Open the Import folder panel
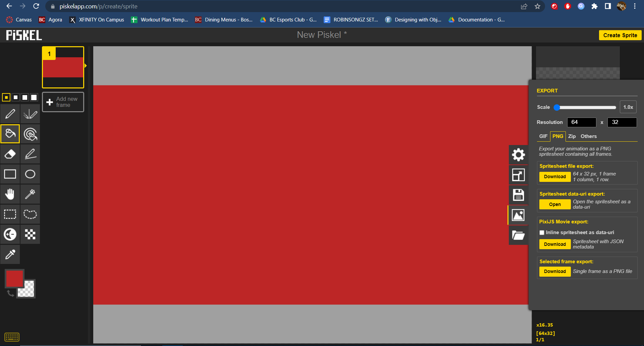The height and width of the screenshot is (346, 644). 518,235
